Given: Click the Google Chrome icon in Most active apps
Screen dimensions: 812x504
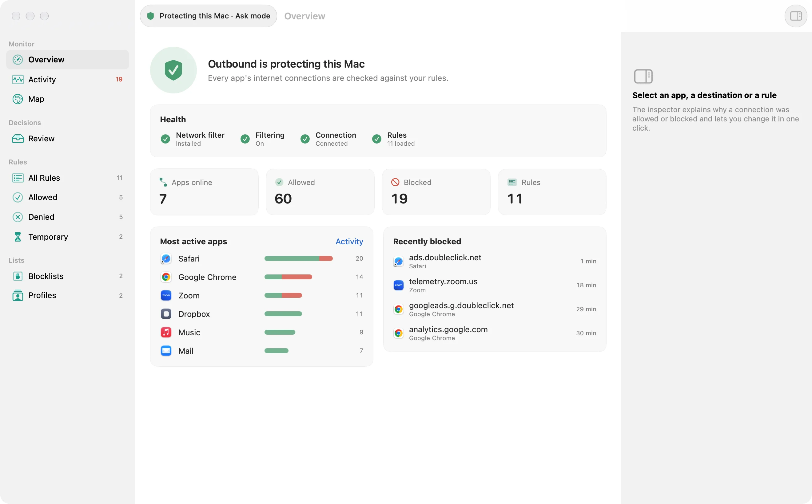Looking at the screenshot, I should coord(166,277).
